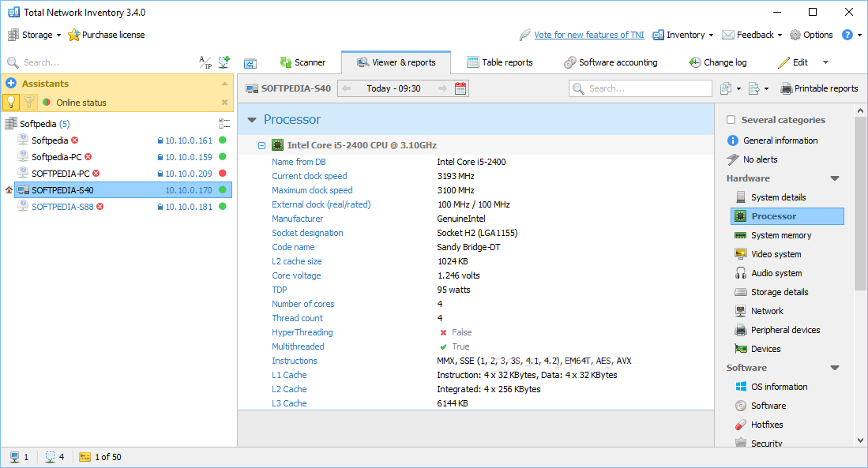This screenshot has width=868, height=468.
Task: Toggle name/IP display A/IP icon
Action: click(x=205, y=62)
